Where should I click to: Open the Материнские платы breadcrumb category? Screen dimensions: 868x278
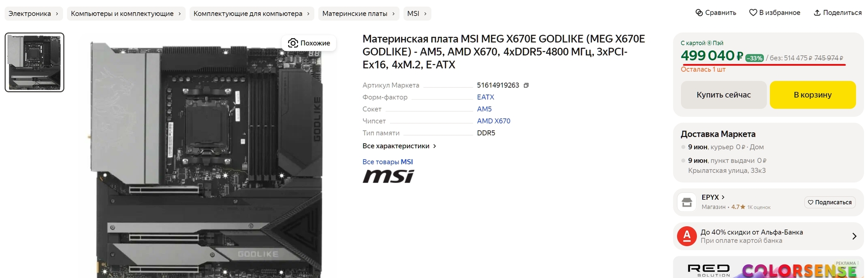click(355, 14)
